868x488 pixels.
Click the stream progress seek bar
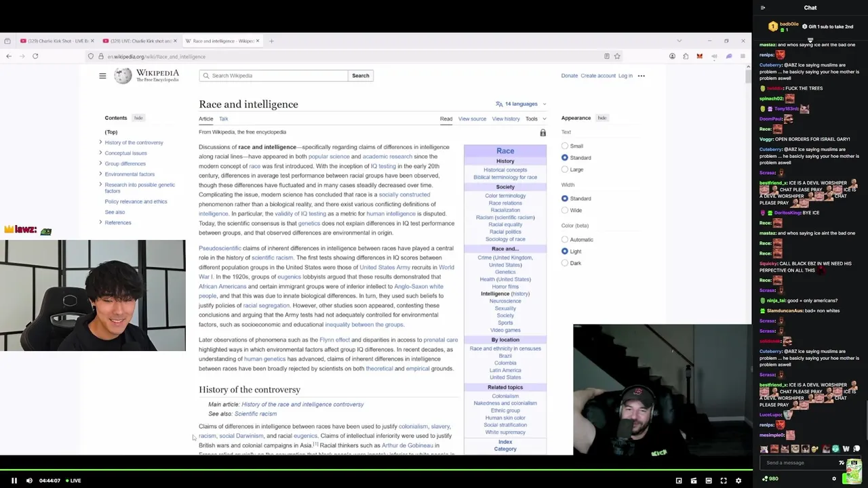click(x=376, y=471)
